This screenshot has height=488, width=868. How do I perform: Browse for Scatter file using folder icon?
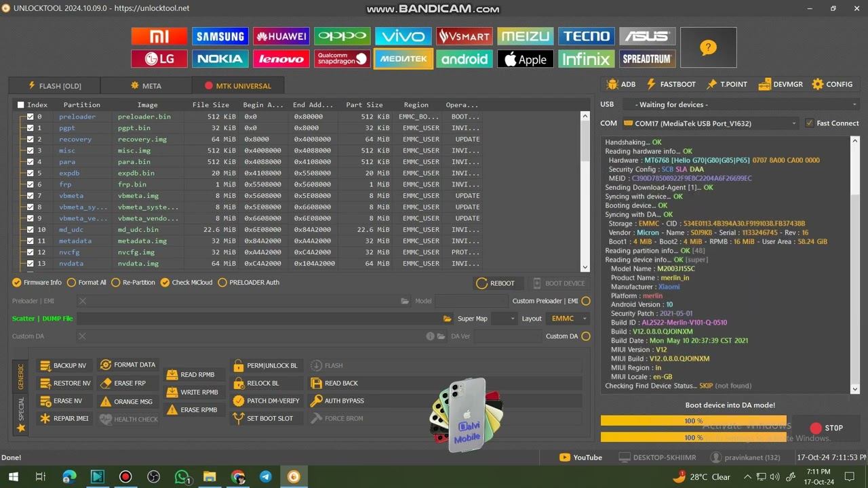coord(448,319)
